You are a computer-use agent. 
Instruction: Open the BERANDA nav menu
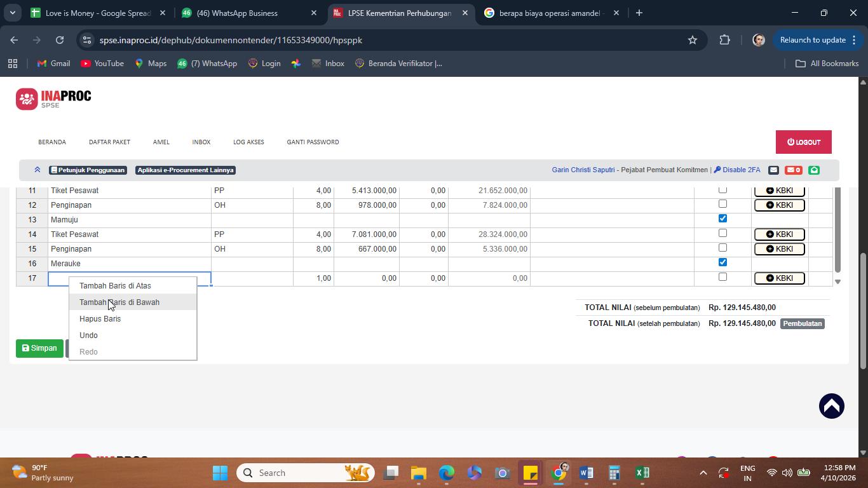(x=52, y=142)
